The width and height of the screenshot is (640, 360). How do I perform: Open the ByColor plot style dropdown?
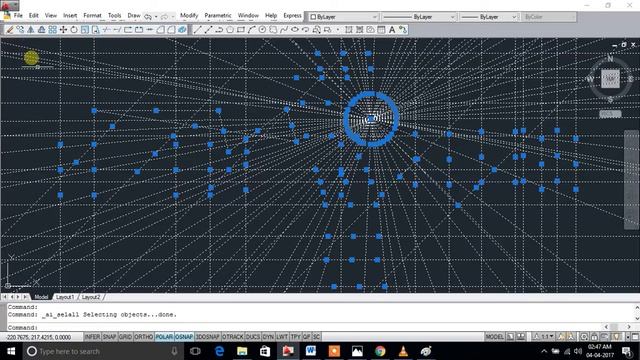pos(548,17)
